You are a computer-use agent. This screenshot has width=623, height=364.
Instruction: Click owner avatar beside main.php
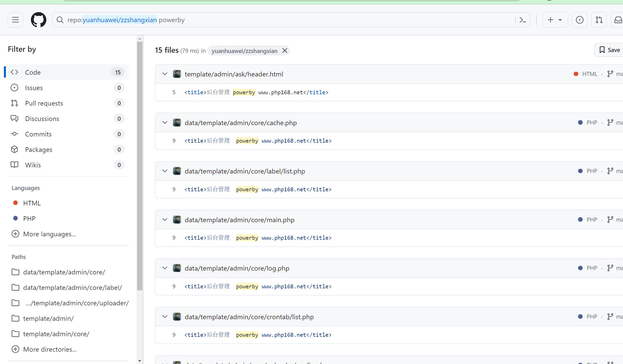point(177,220)
